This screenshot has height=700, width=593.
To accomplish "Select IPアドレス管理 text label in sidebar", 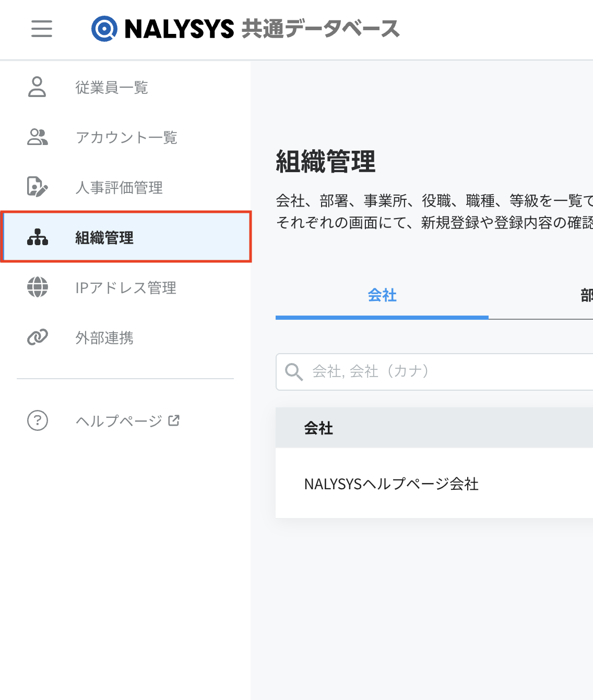I will (x=126, y=287).
